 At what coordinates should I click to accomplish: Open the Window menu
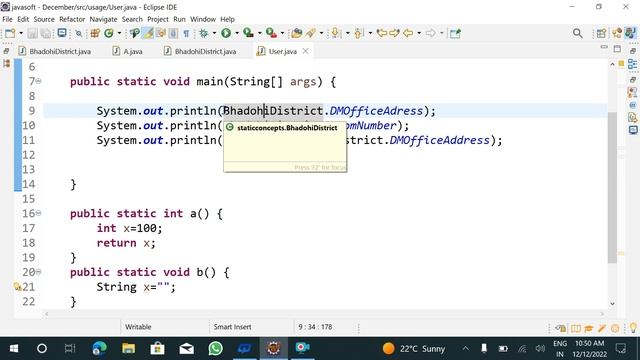[x=202, y=19]
